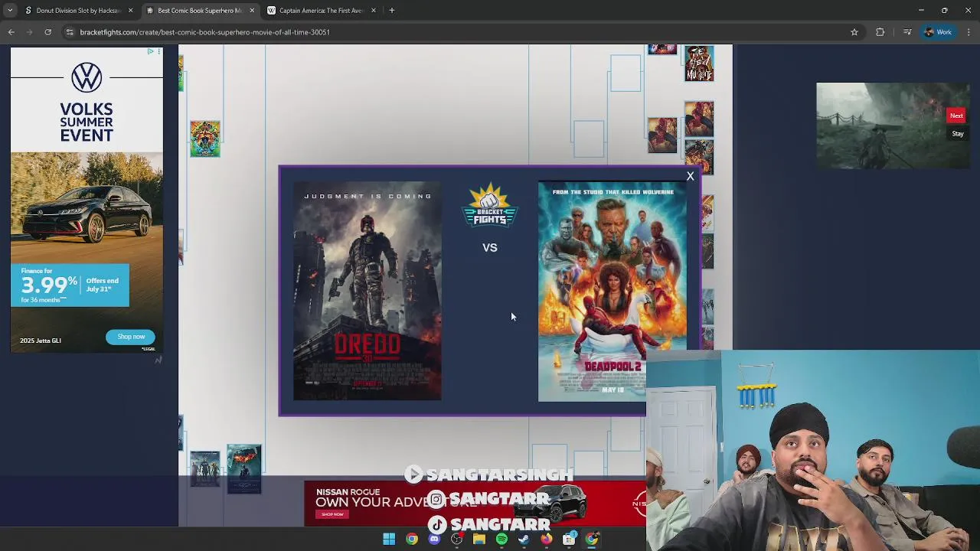The height and width of the screenshot is (551, 980).
Task: Go forward in browser history
Action: pyautogui.click(x=29, y=32)
